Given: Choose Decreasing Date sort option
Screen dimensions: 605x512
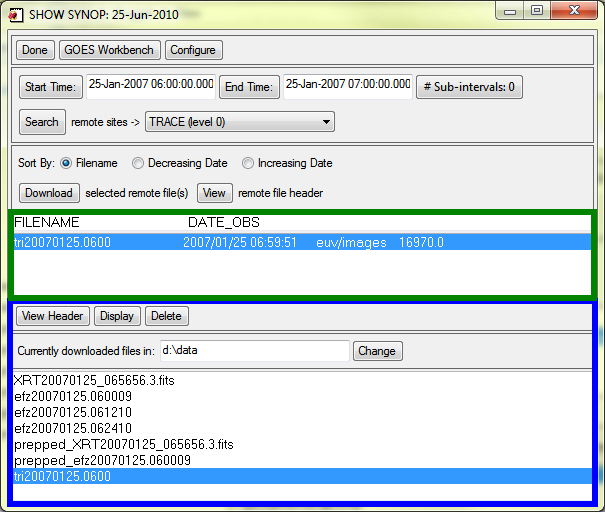Looking at the screenshot, I should tap(139, 163).
